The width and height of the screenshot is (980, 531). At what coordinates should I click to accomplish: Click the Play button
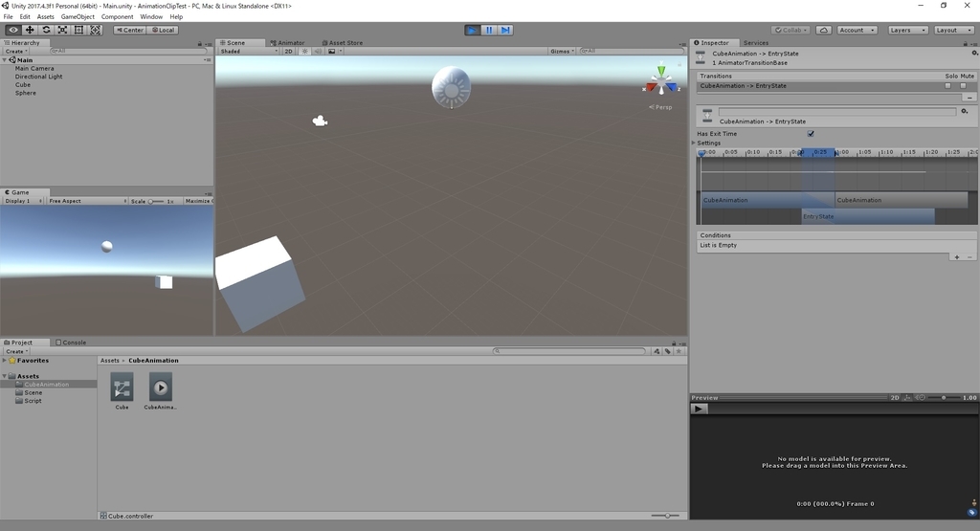[473, 30]
